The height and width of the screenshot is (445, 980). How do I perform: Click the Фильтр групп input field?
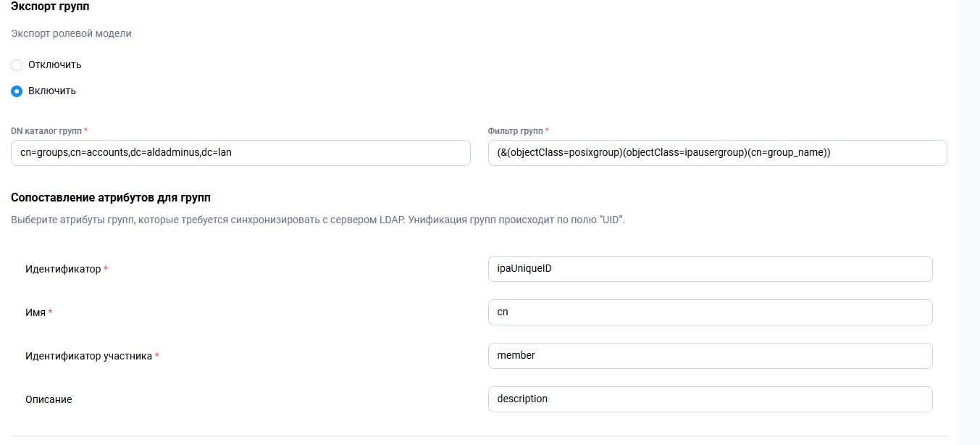[718, 153]
